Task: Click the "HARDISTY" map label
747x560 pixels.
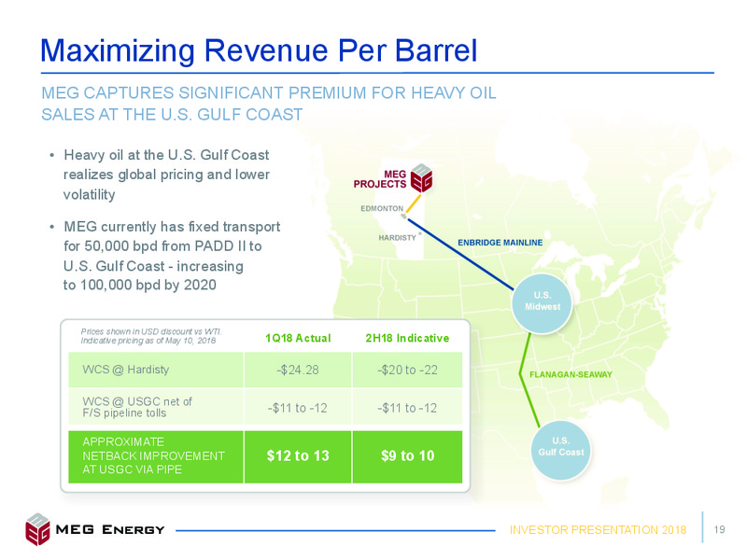Action: (398, 238)
